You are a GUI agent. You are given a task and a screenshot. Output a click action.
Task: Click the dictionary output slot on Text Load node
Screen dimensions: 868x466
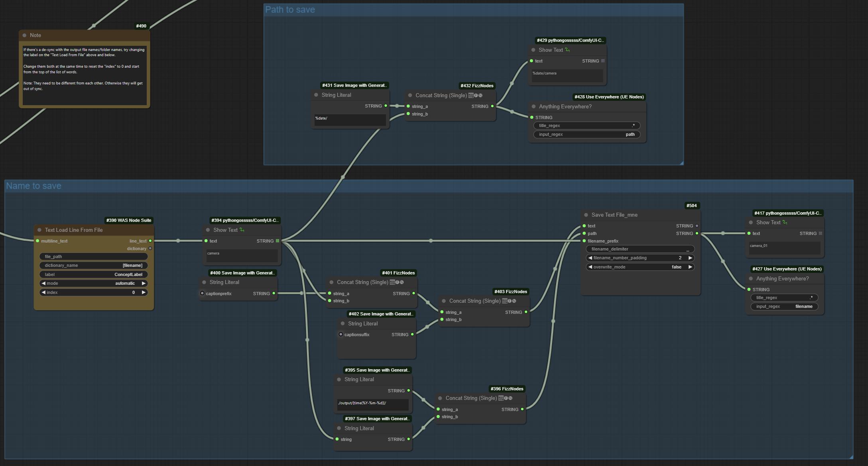(x=150, y=249)
